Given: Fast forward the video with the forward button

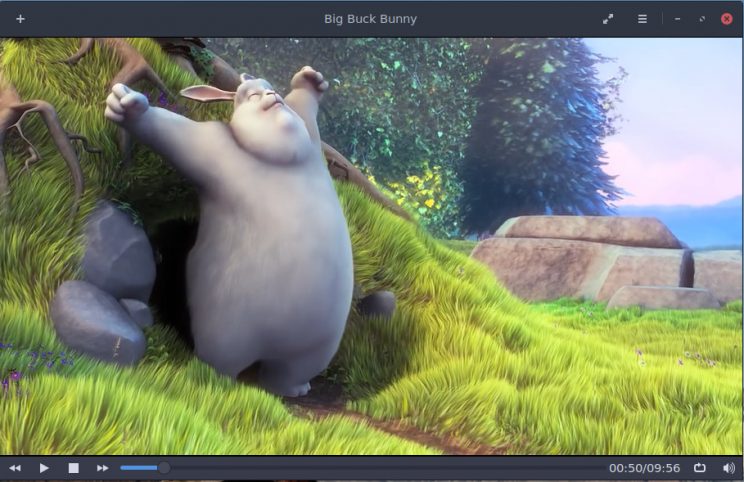Looking at the screenshot, I should pyautogui.click(x=102, y=468).
